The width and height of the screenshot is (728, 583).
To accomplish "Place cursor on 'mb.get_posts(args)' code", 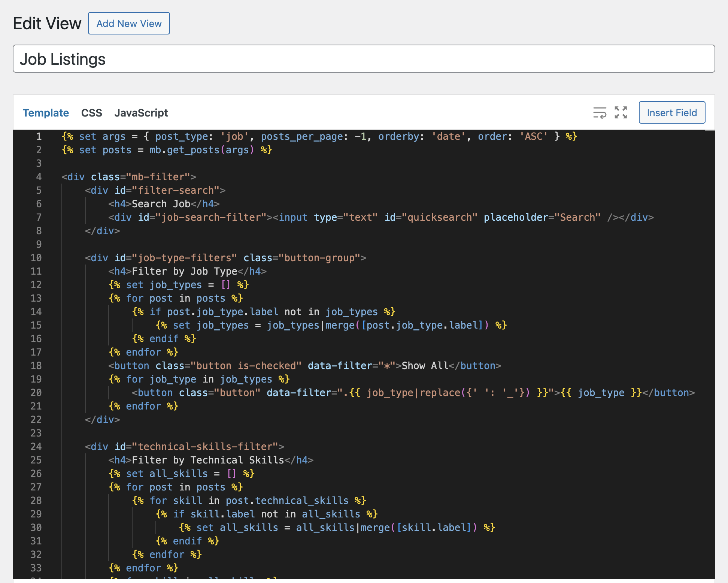I will pos(202,150).
